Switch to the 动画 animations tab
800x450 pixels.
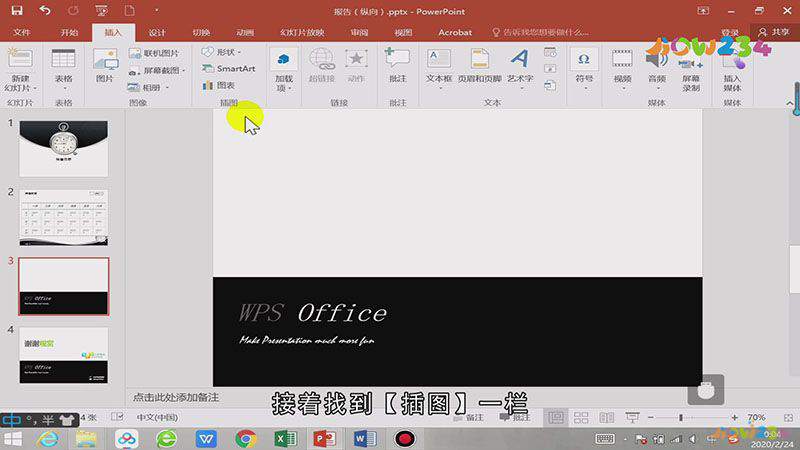(x=245, y=32)
